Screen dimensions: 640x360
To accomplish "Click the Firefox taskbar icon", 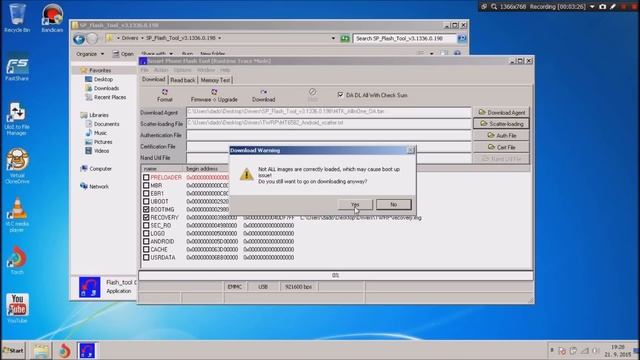I will [x=64, y=351].
